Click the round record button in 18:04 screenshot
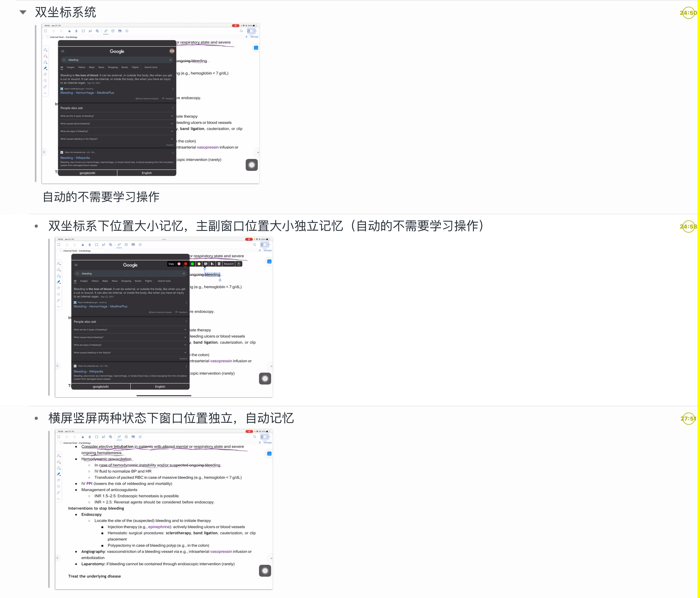The height and width of the screenshot is (598, 700). click(x=252, y=165)
